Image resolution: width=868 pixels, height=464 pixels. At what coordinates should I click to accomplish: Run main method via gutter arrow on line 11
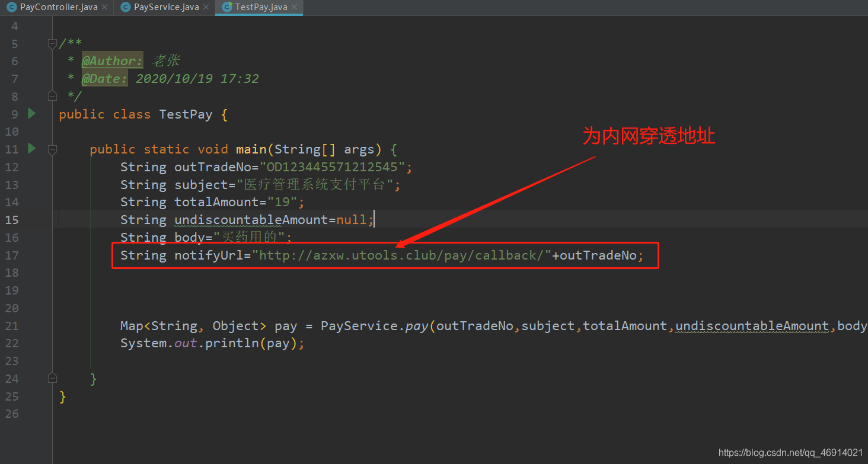(x=32, y=148)
